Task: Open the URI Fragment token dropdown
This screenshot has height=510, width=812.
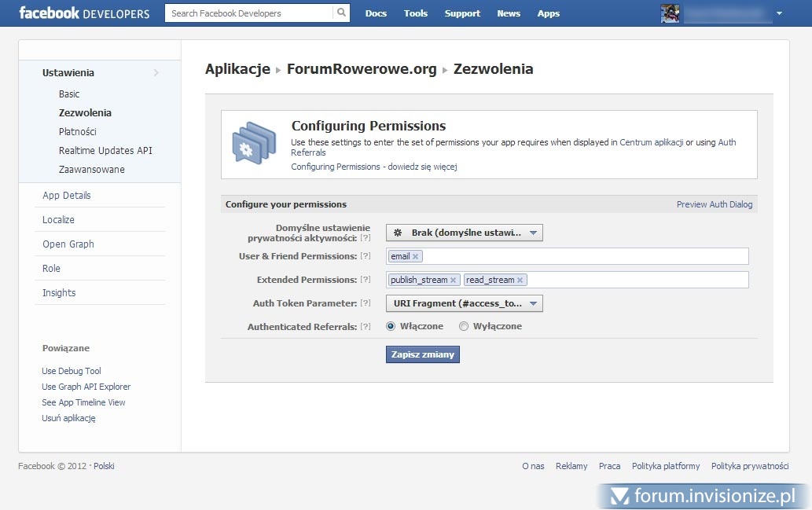Action: [x=464, y=303]
